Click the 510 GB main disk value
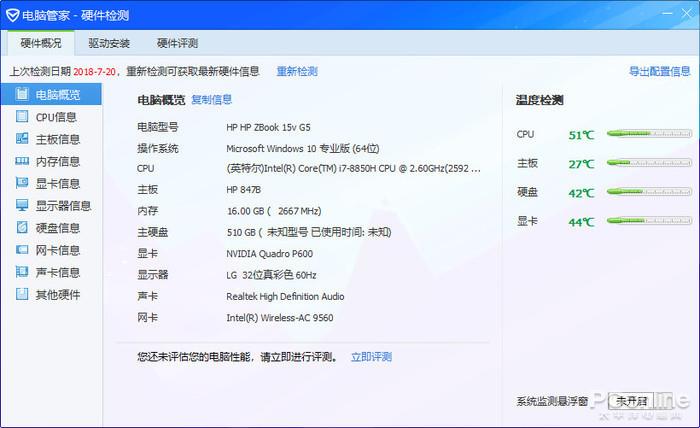Image resolution: width=700 pixels, height=428 pixels. [x=309, y=233]
